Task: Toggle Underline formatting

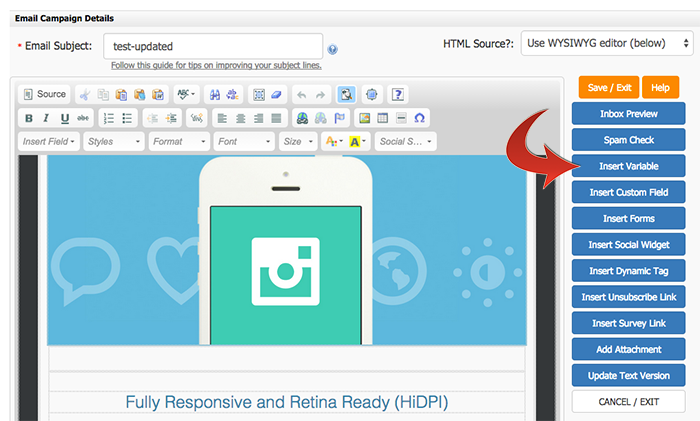Action: point(65,118)
